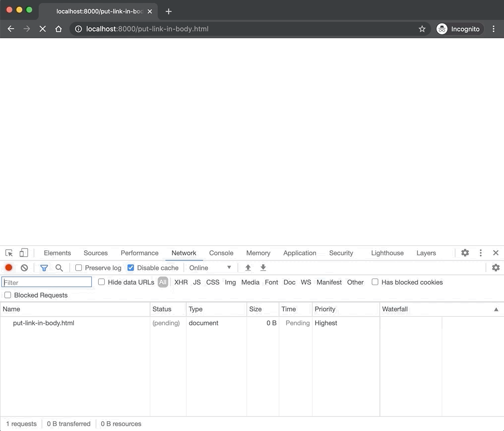504x431 pixels.
Task: Filter requests by Img
Action: tap(230, 282)
